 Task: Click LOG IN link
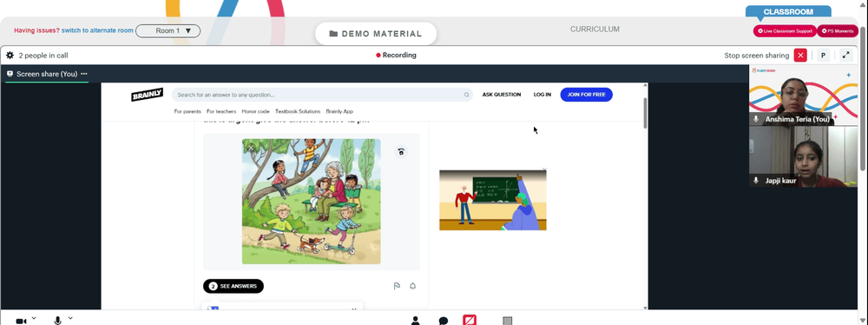[542, 95]
